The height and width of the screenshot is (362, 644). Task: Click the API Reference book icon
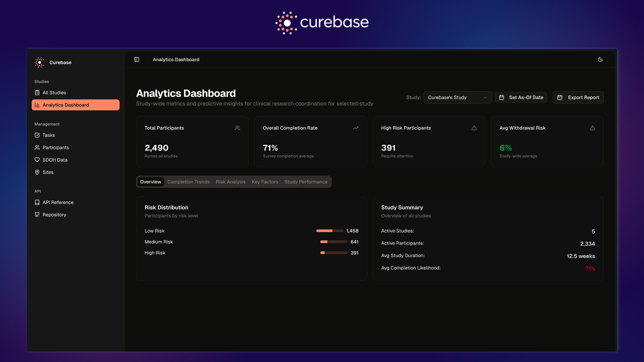coord(37,202)
